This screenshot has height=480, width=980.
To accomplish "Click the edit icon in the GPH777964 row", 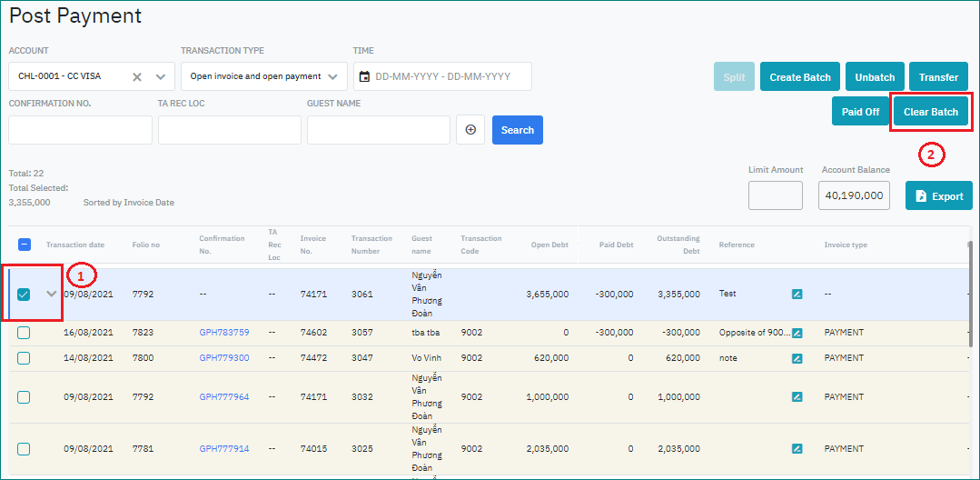I will pos(797,397).
